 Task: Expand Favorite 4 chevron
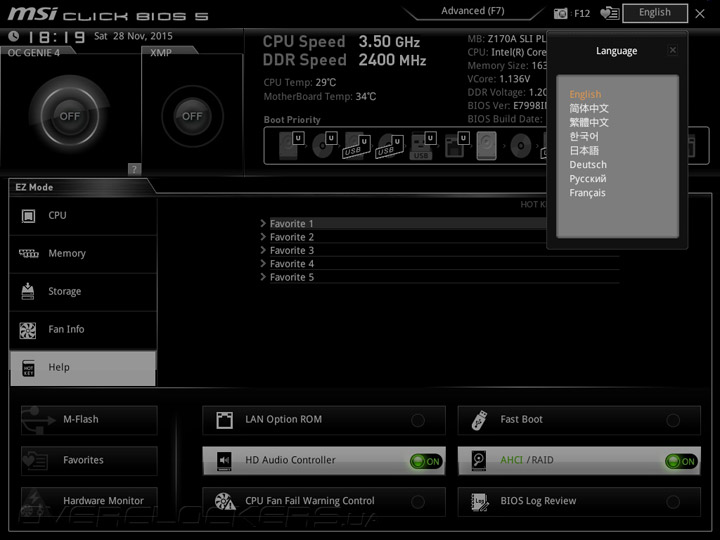[x=263, y=263]
